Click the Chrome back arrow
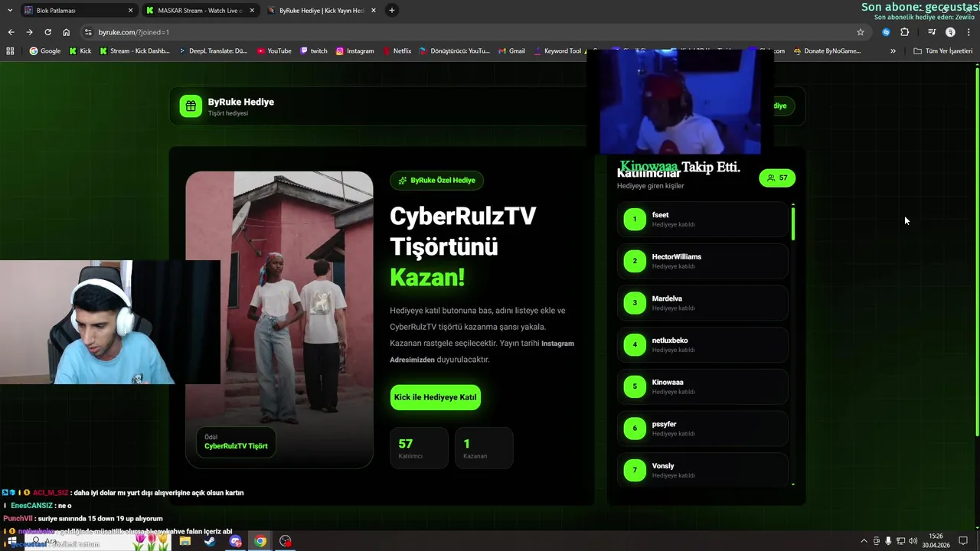Viewport: 980px width, 551px height. 11,32
